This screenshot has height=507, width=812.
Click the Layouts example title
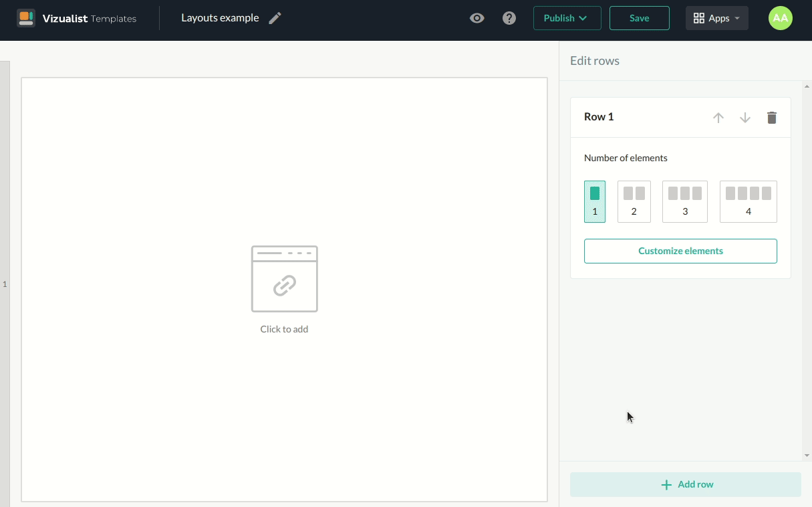[220, 18]
